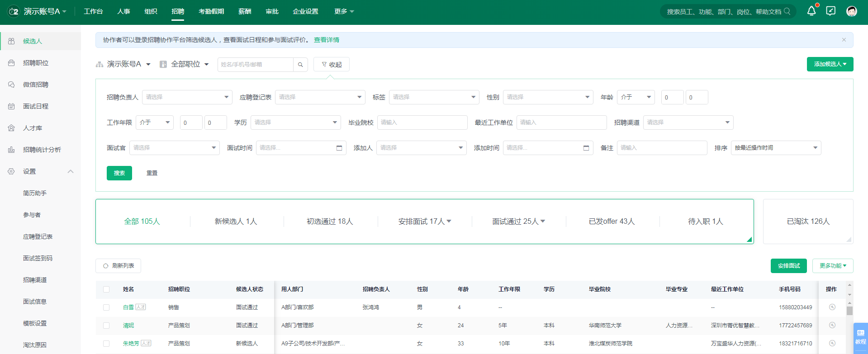Open the calendar icon for 添加时间

click(586, 148)
